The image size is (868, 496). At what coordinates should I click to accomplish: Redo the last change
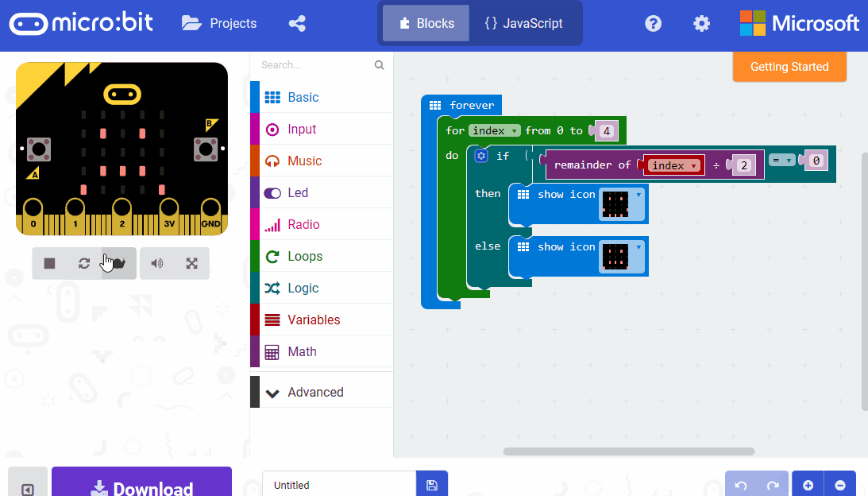tap(773, 485)
